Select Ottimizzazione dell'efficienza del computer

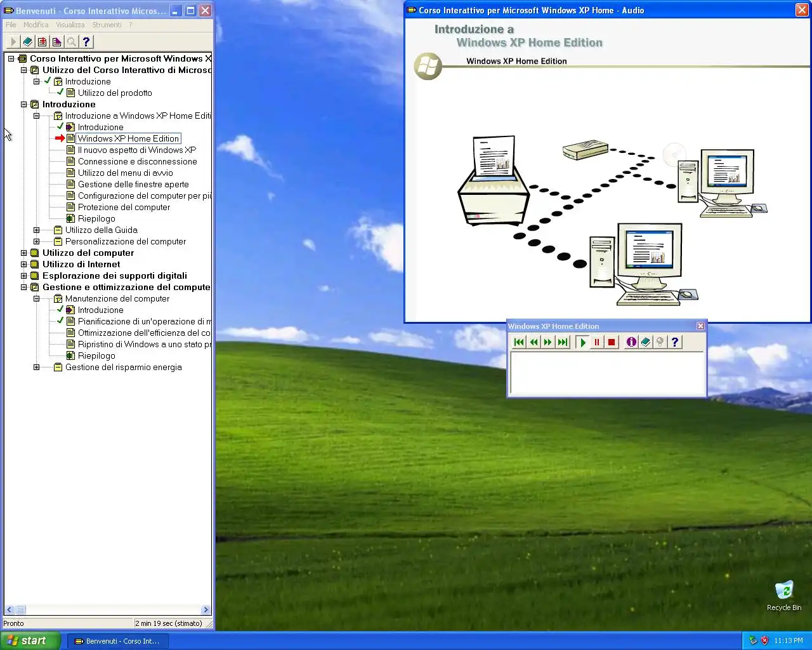[x=144, y=333]
